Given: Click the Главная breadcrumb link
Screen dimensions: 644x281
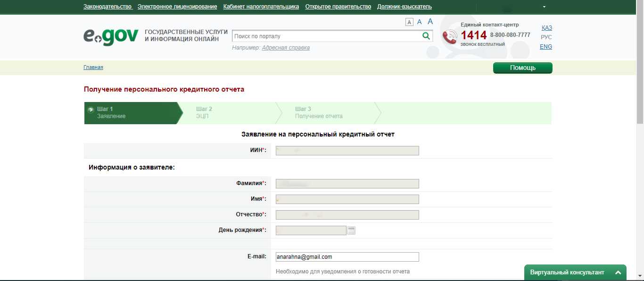Looking at the screenshot, I should coord(93,68).
